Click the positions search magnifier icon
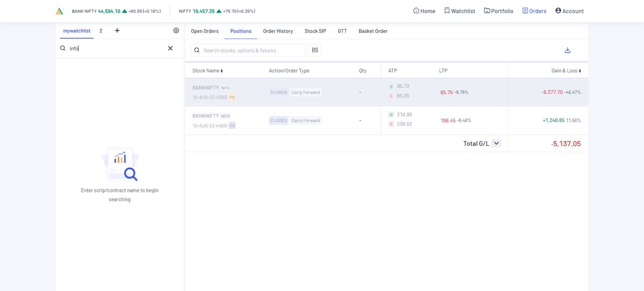 [197, 50]
